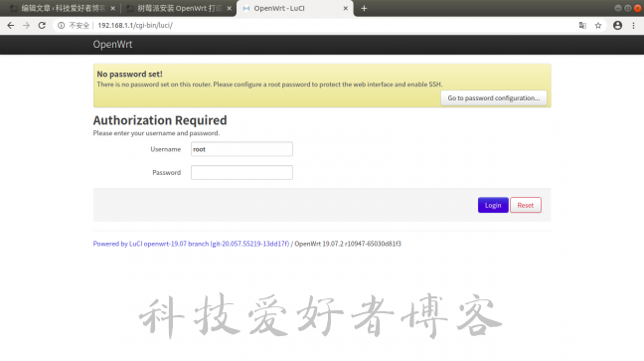Image resolution: width=644 pixels, height=361 pixels.
Task: Open the Chrome three-dot menu
Action: click(x=633, y=26)
